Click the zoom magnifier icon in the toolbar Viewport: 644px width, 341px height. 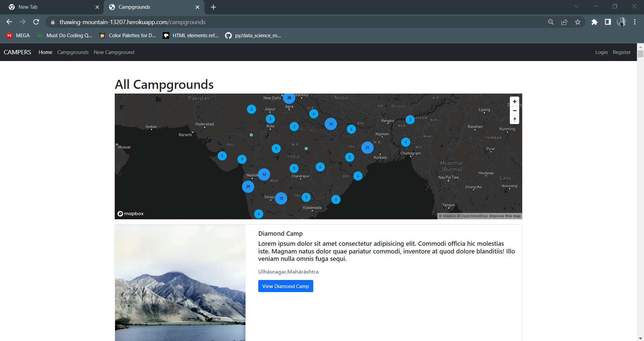[x=551, y=22]
